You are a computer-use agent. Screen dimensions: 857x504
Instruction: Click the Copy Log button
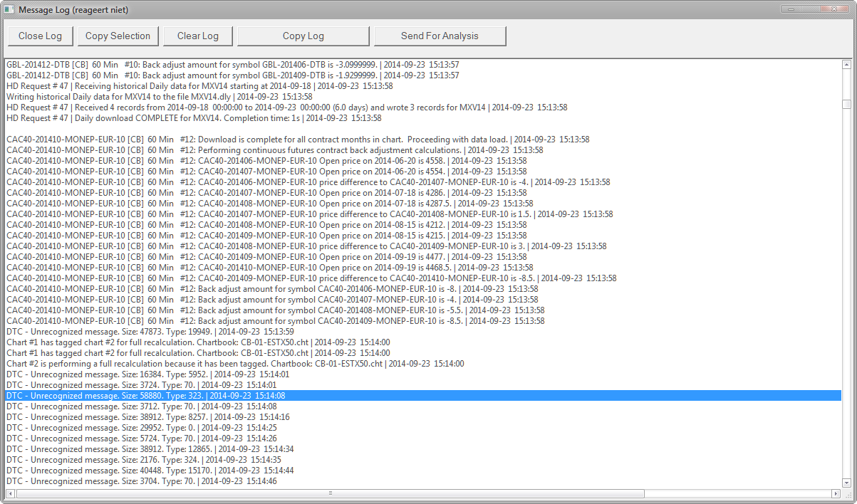(x=303, y=36)
